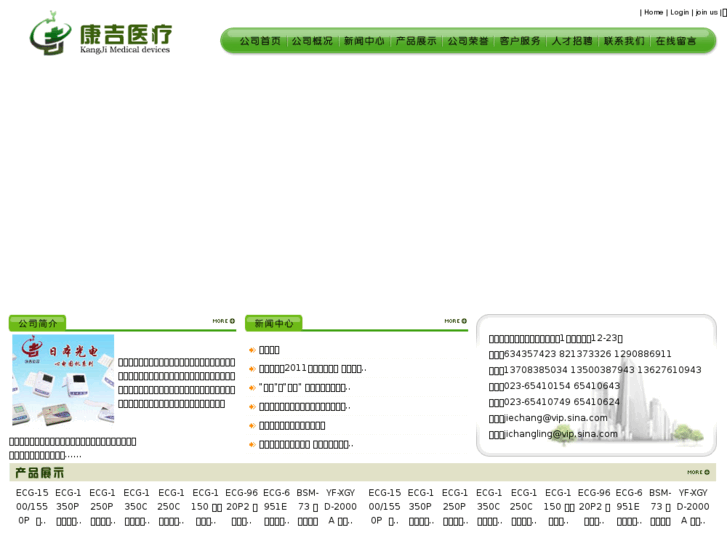Click email jichangling@vip.sina.com
Screen dimensions: 727x545
(x=561, y=434)
